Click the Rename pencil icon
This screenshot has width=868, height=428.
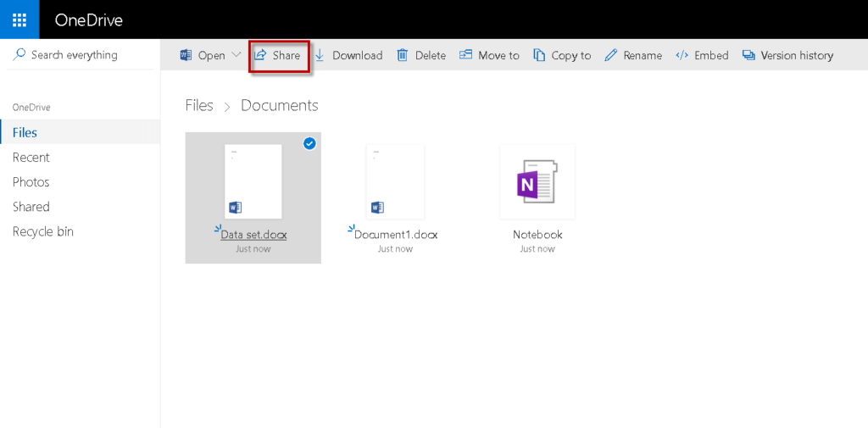coord(610,55)
